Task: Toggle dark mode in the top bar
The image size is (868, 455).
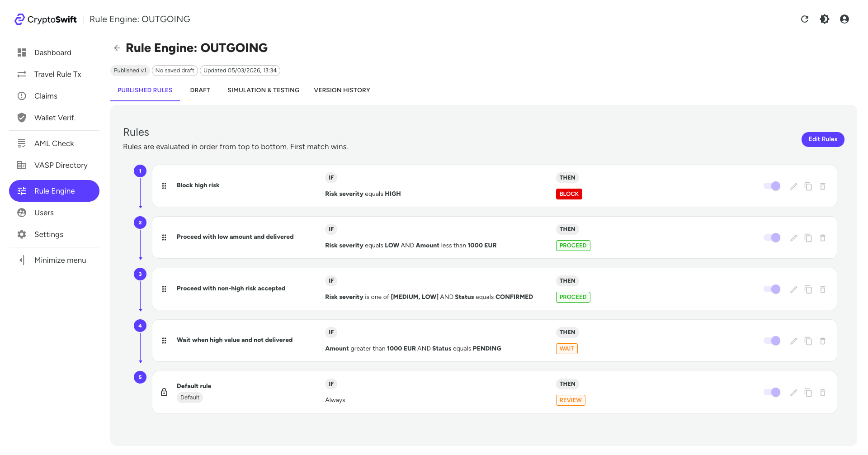Action: click(x=825, y=19)
